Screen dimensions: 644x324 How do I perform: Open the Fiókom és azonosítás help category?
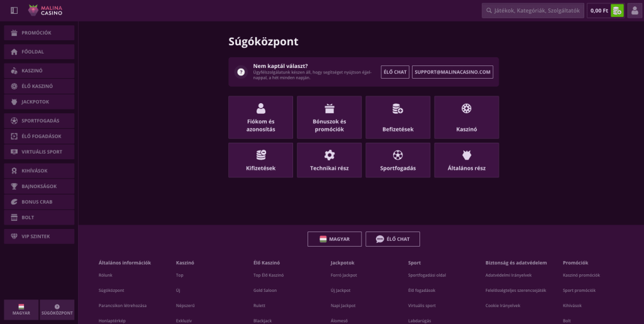pyautogui.click(x=260, y=117)
